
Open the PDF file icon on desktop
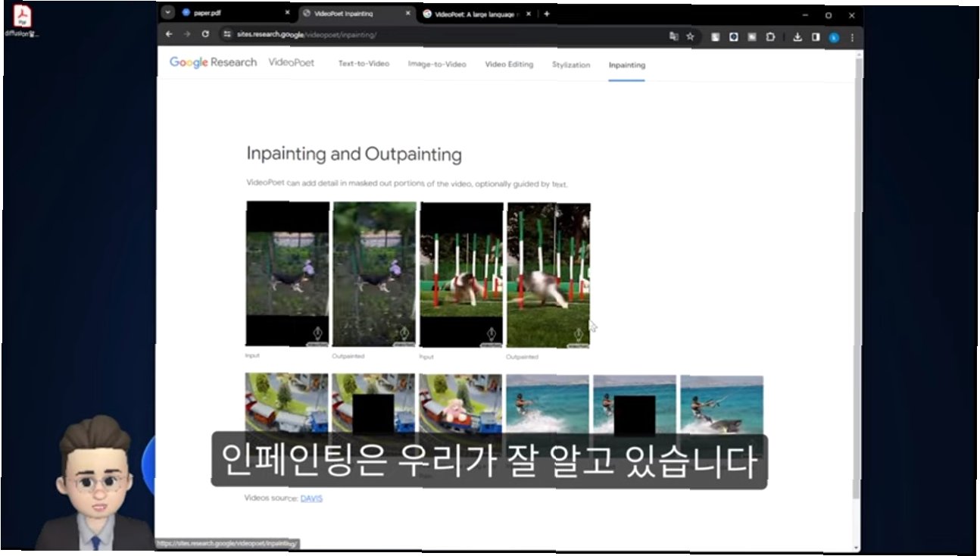click(x=23, y=20)
